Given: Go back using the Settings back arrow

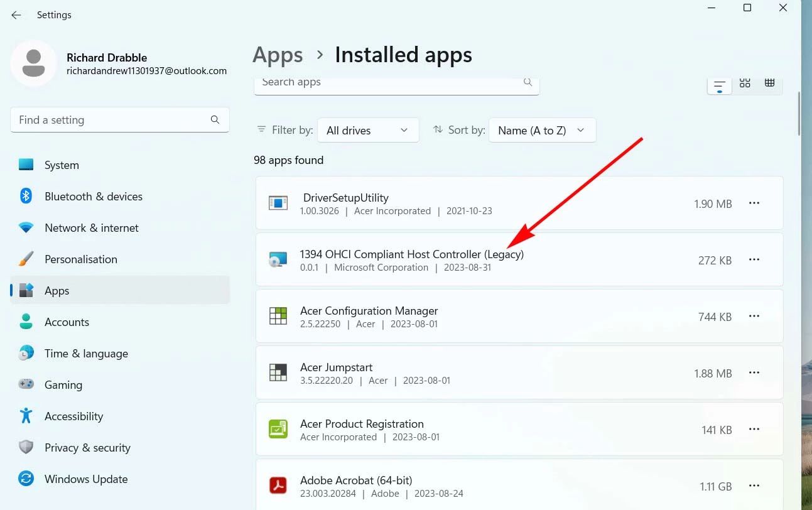Looking at the screenshot, I should [x=16, y=15].
